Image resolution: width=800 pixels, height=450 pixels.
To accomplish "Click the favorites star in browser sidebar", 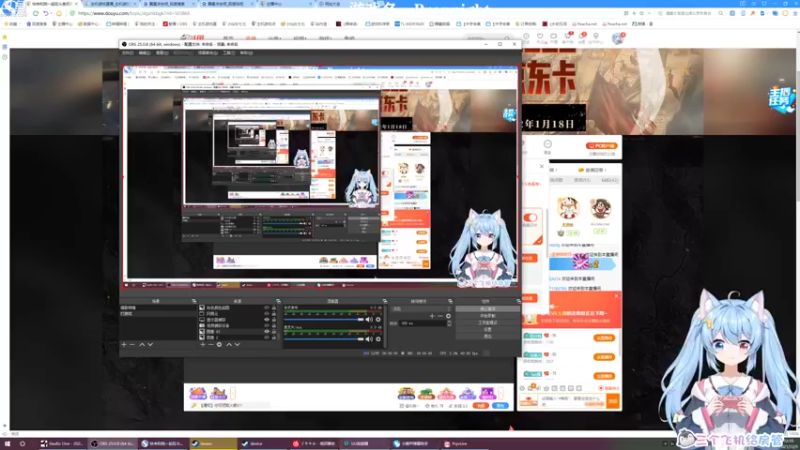I will click(x=5, y=37).
